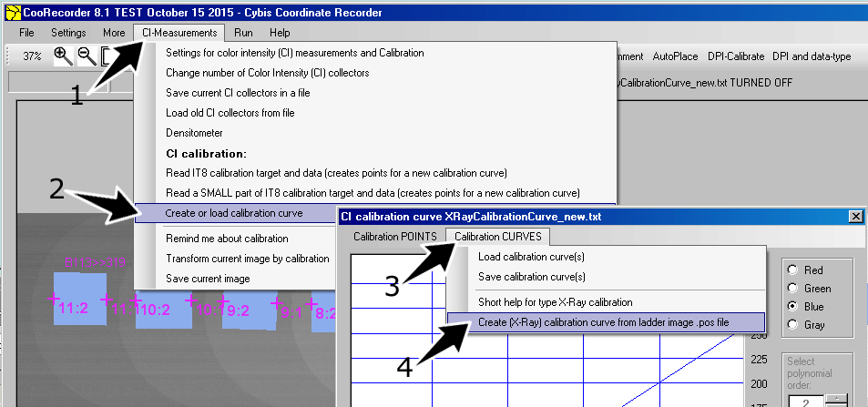Click the DPI-Calibrate toolbar button
This screenshot has width=868, height=407.
[736, 56]
